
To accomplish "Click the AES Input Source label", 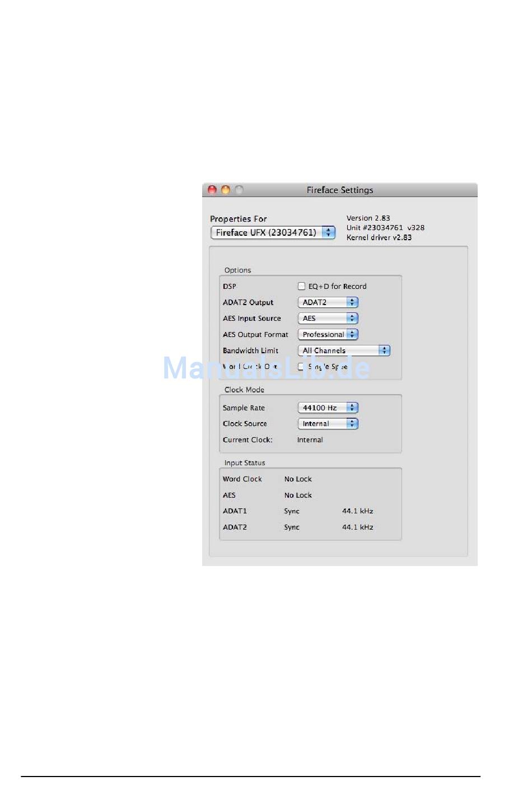I will 252,318.
